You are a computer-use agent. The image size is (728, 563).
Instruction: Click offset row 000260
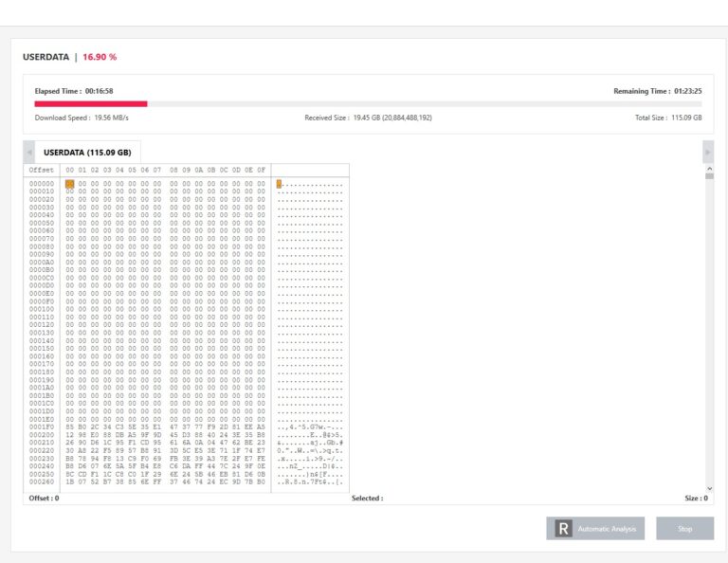[42, 481]
